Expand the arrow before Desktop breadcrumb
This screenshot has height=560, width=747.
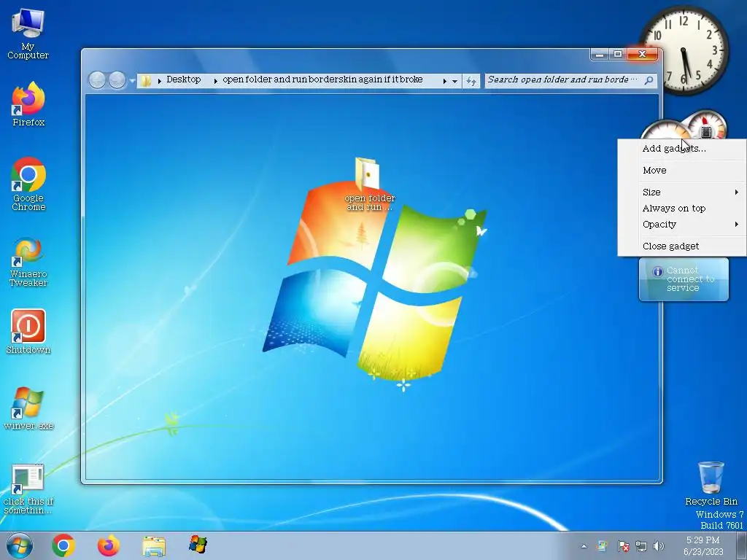(x=159, y=81)
